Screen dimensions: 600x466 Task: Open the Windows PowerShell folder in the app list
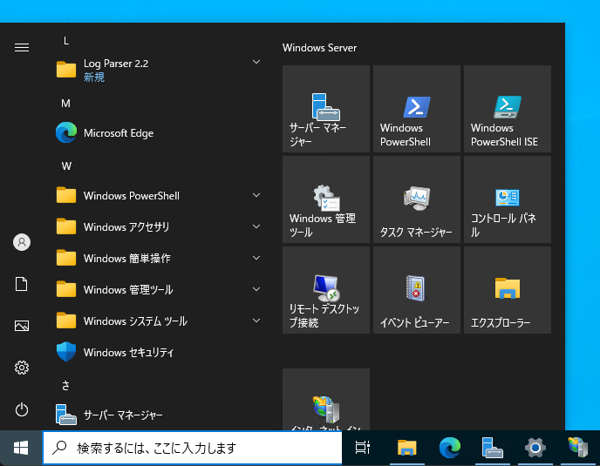[x=159, y=196]
